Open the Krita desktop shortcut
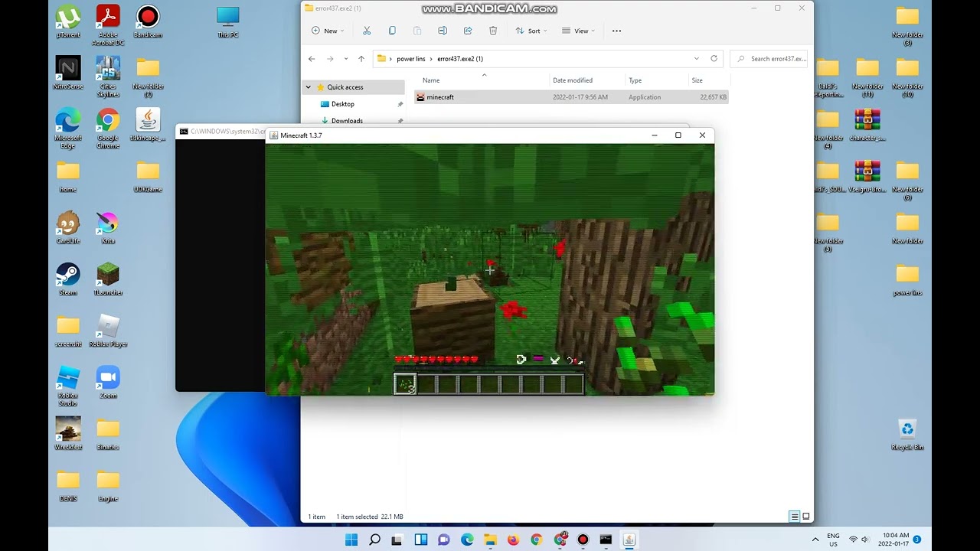Image resolution: width=980 pixels, height=551 pixels. click(x=108, y=227)
